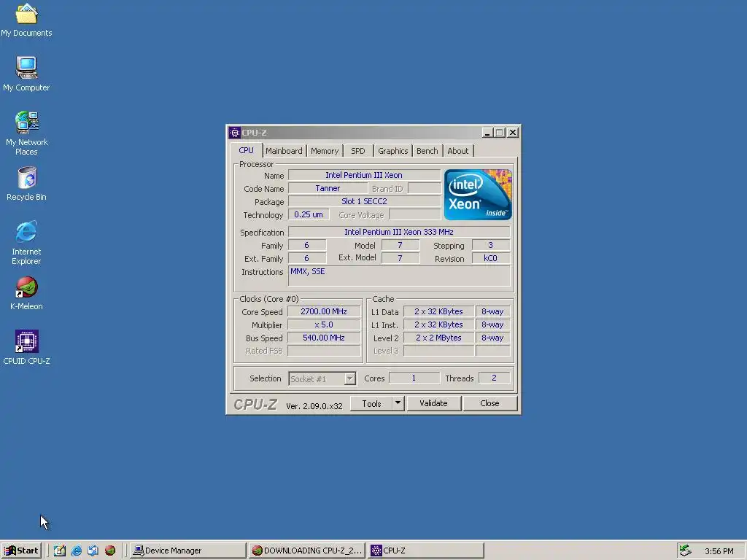Open the Start menu

click(x=21, y=551)
